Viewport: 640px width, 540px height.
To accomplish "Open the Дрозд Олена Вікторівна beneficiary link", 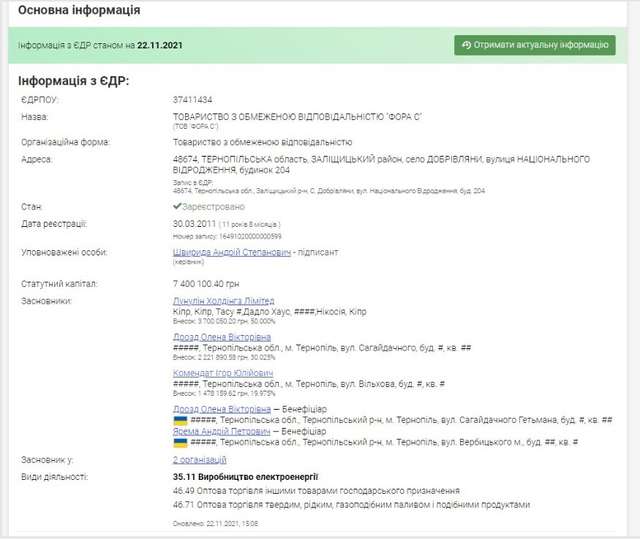I will (222, 410).
